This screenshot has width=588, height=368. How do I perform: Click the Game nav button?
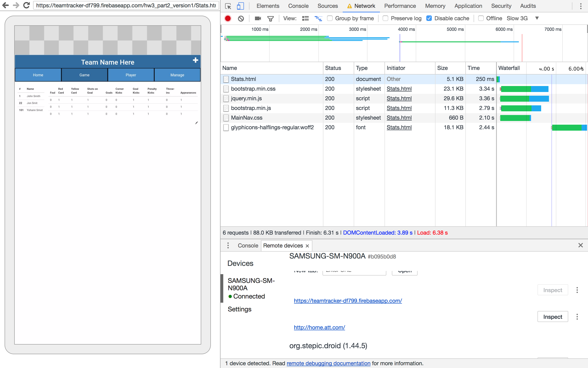click(x=85, y=75)
